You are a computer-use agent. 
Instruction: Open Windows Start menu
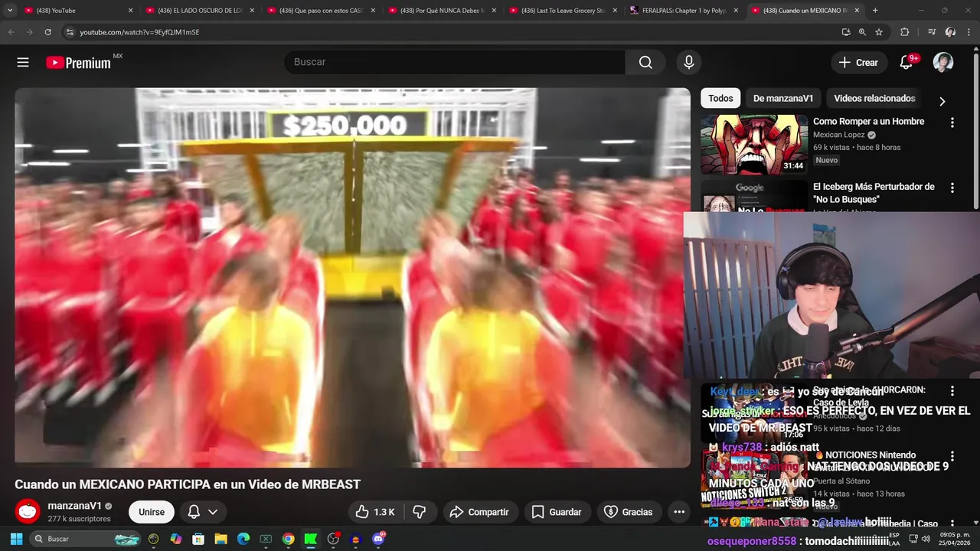click(16, 539)
